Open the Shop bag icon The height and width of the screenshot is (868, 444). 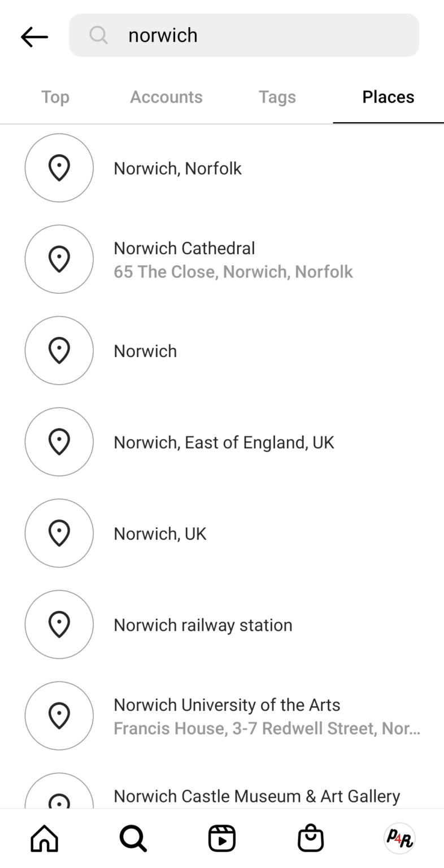click(311, 838)
